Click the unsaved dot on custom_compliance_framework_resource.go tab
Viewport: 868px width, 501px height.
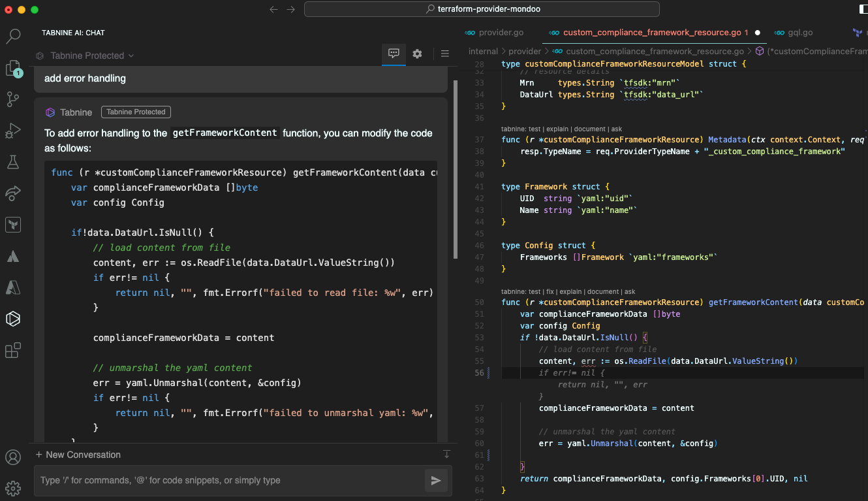[757, 33]
